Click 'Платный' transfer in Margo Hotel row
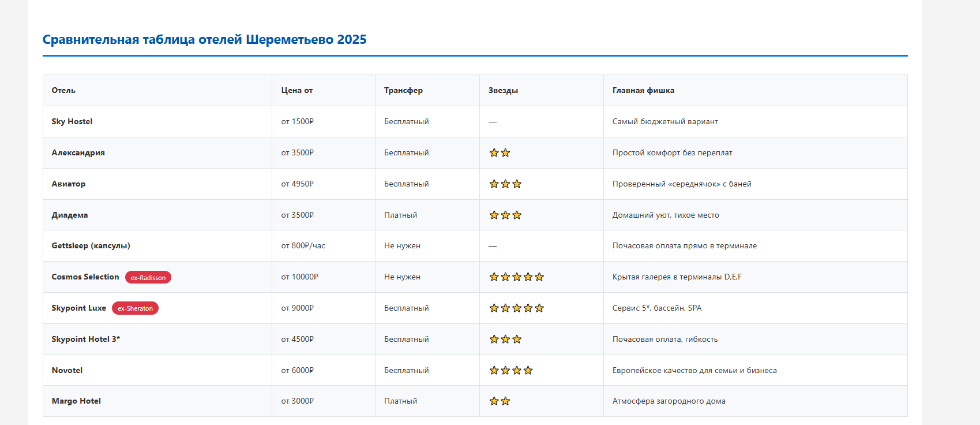This screenshot has height=425, width=980. click(x=400, y=401)
